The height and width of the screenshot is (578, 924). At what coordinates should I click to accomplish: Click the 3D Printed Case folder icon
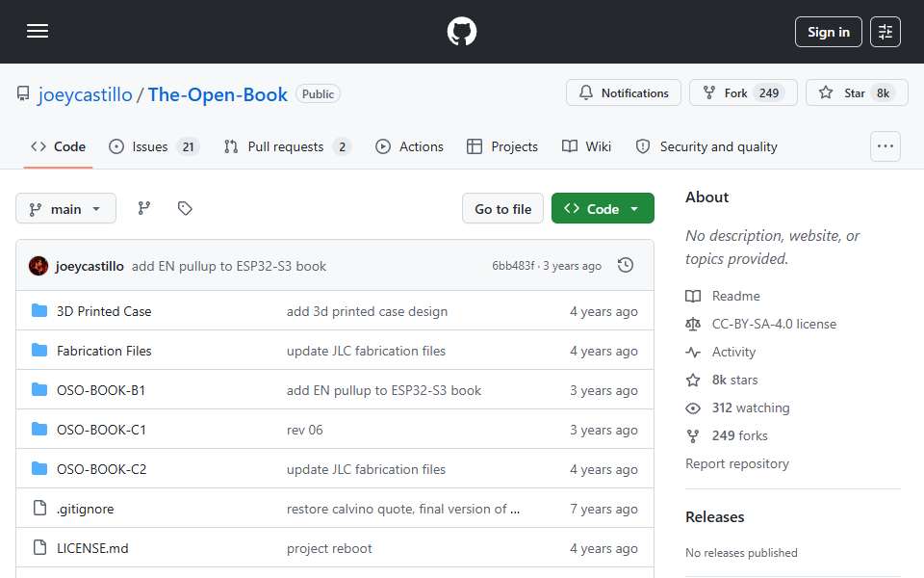pos(39,311)
